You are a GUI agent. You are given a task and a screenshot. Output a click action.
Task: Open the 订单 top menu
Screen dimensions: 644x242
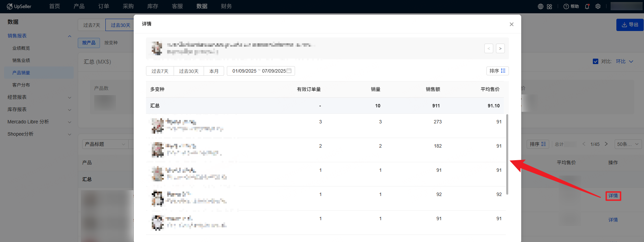click(104, 6)
